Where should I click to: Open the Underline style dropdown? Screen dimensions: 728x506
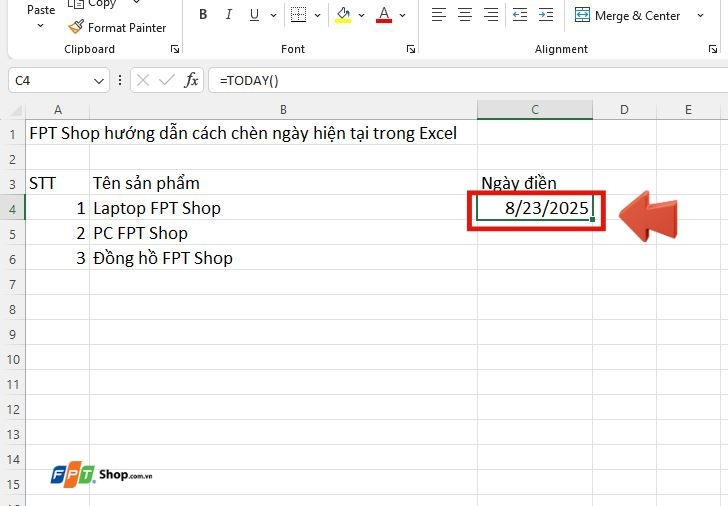273,15
